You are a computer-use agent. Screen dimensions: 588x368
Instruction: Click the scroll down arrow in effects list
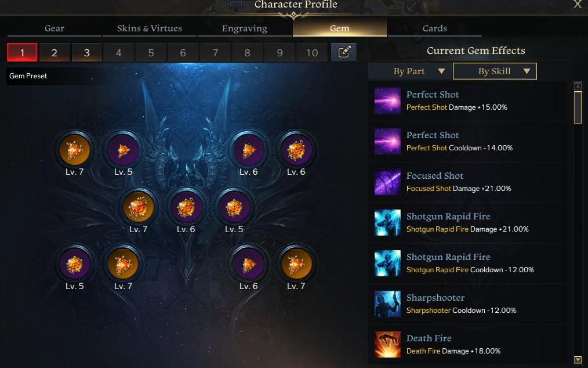(x=578, y=359)
